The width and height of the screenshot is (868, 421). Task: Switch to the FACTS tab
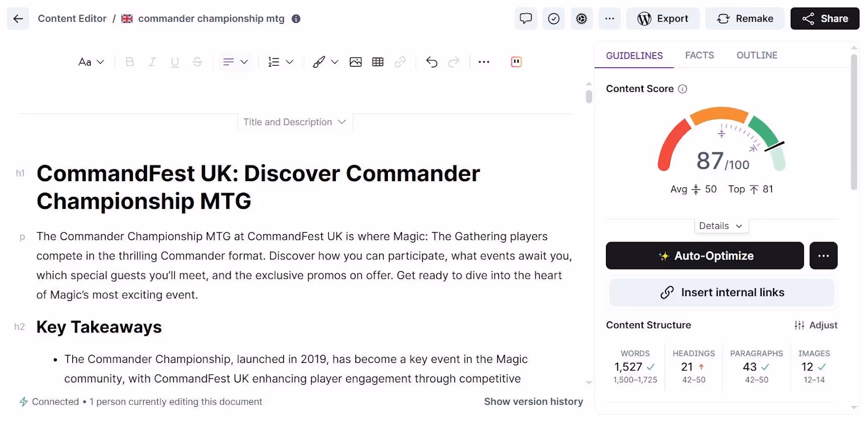[x=699, y=55]
